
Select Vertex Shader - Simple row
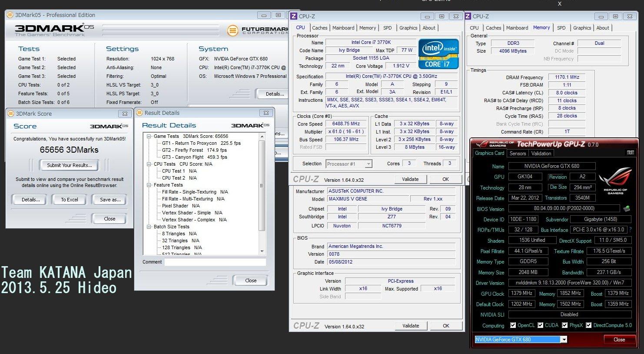pyautogui.click(x=192, y=213)
